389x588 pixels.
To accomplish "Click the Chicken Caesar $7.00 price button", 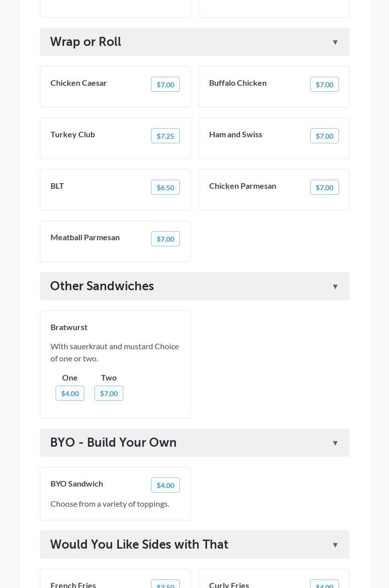I will click(x=165, y=84).
